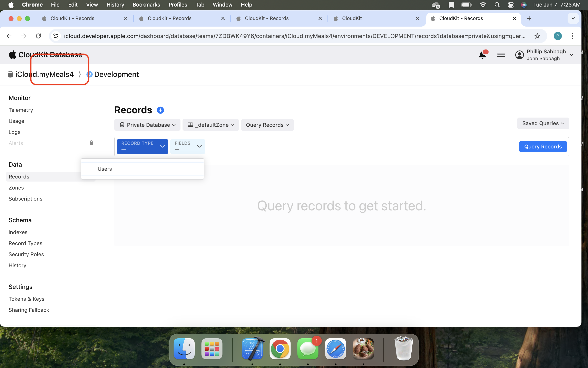Click the address bar URL field
This screenshot has width=588, height=368.
point(294,36)
